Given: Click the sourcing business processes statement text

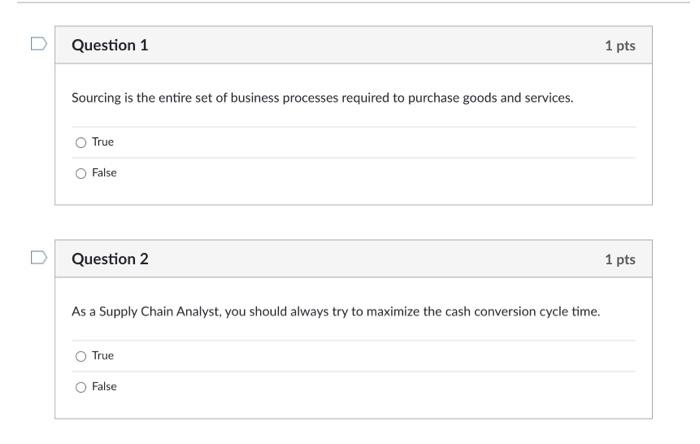Looking at the screenshot, I should (x=322, y=98).
